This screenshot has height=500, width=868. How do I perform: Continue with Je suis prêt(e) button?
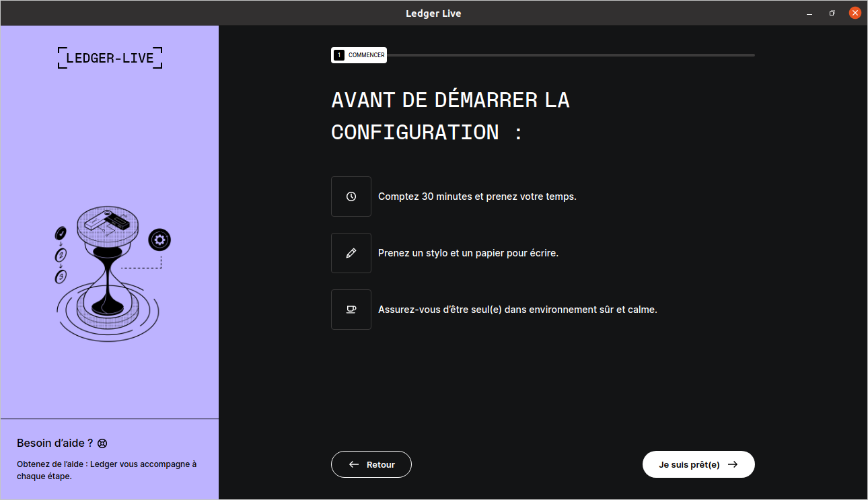pyautogui.click(x=698, y=464)
